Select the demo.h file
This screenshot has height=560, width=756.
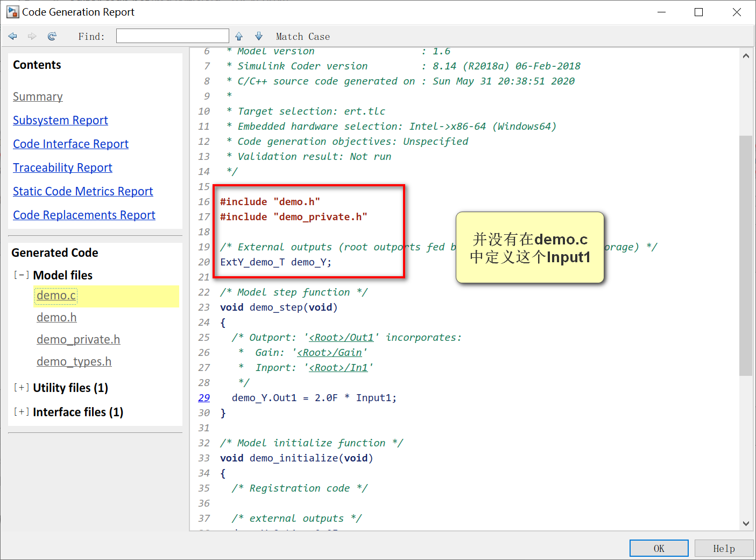[x=56, y=318]
